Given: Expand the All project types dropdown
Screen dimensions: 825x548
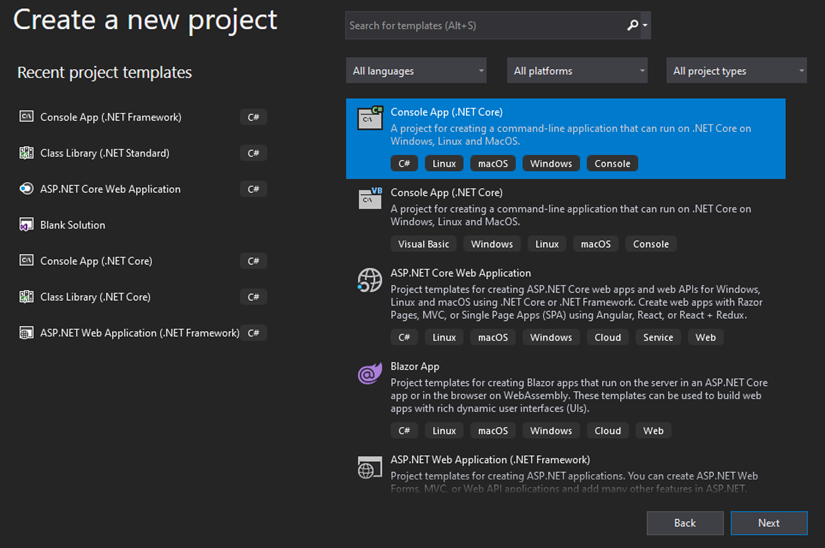Looking at the screenshot, I should [737, 71].
